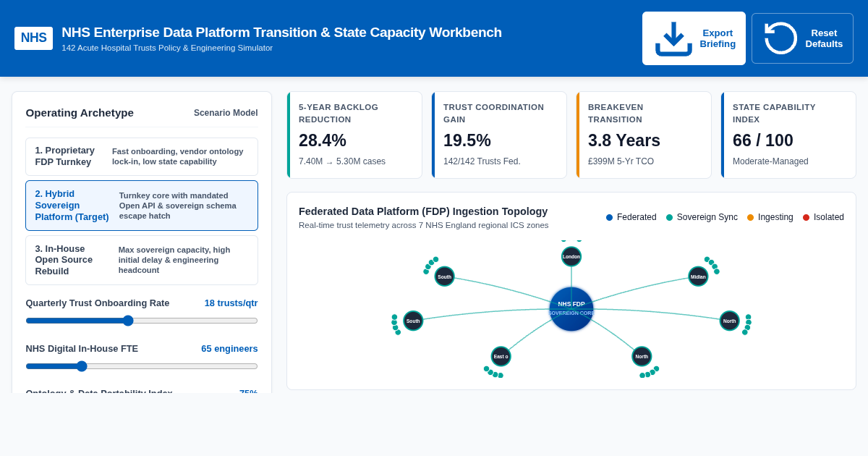Screen dimensions: 868x456
Task: Click the Moderate-Managed status text
Action: pos(770,161)
